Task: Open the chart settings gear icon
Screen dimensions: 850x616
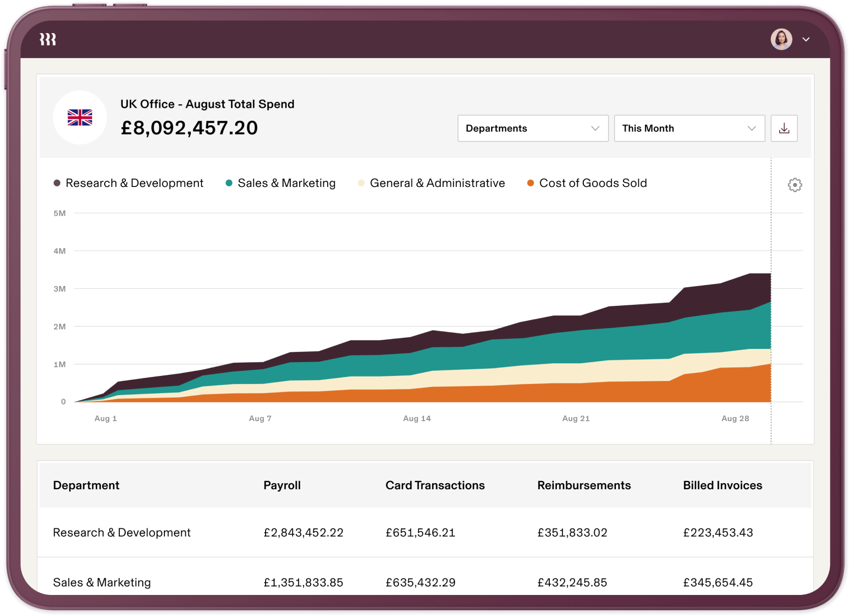Action: 794,184
